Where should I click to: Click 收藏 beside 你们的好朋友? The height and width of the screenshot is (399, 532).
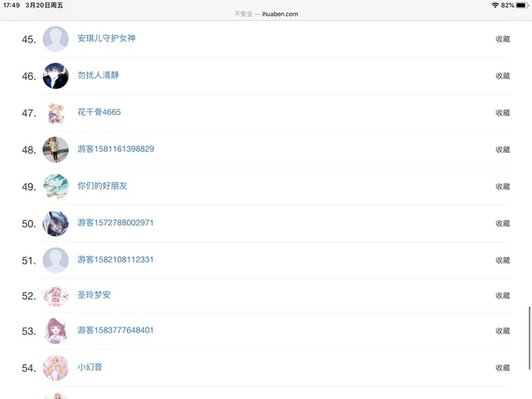pos(502,186)
